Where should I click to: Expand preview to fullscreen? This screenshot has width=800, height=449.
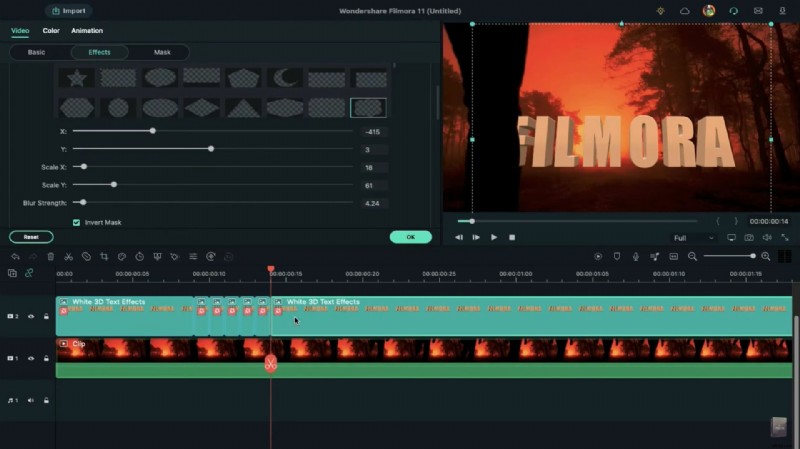[x=785, y=238]
